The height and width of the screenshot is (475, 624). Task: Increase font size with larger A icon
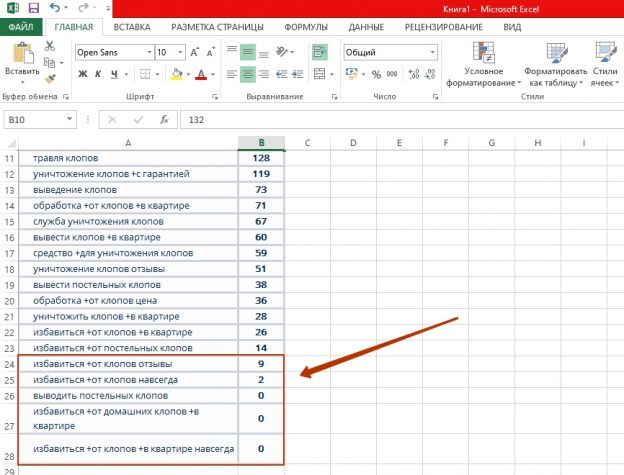click(195, 52)
